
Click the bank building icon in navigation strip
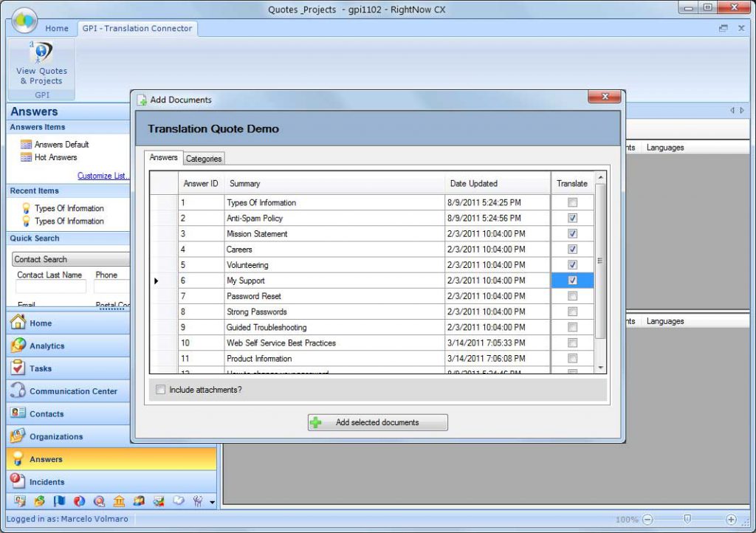click(x=119, y=501)
